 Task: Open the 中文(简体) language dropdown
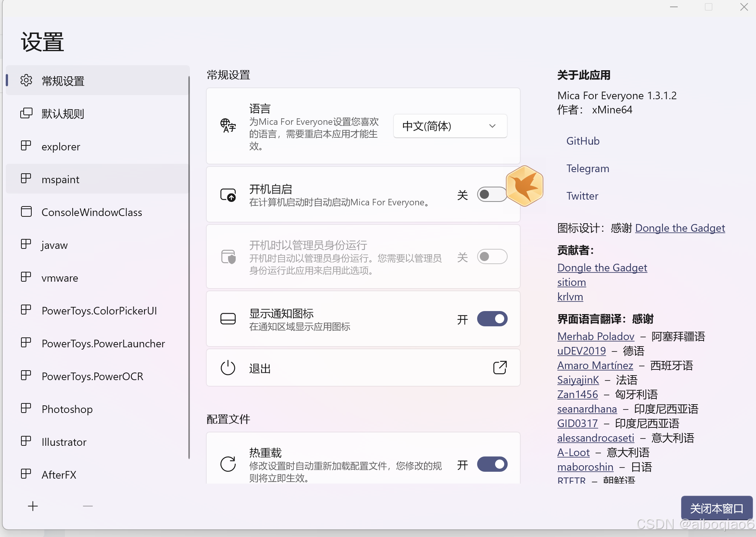[x=450, y=126]
